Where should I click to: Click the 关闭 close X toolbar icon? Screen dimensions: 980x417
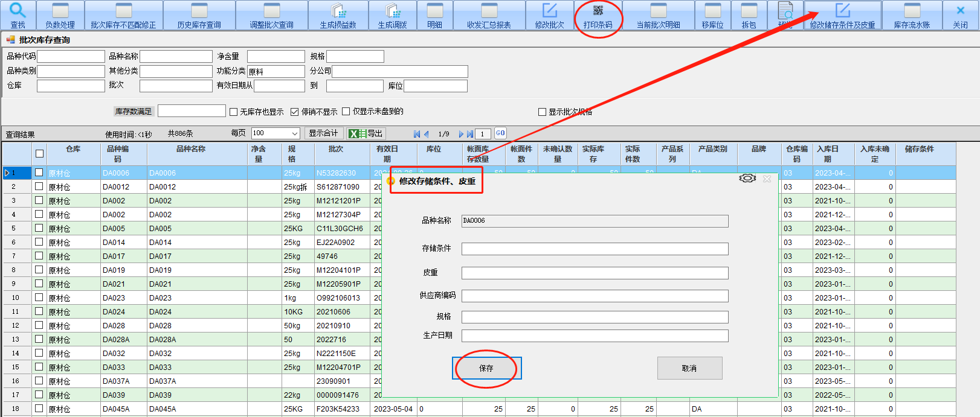tap(960, 11)
